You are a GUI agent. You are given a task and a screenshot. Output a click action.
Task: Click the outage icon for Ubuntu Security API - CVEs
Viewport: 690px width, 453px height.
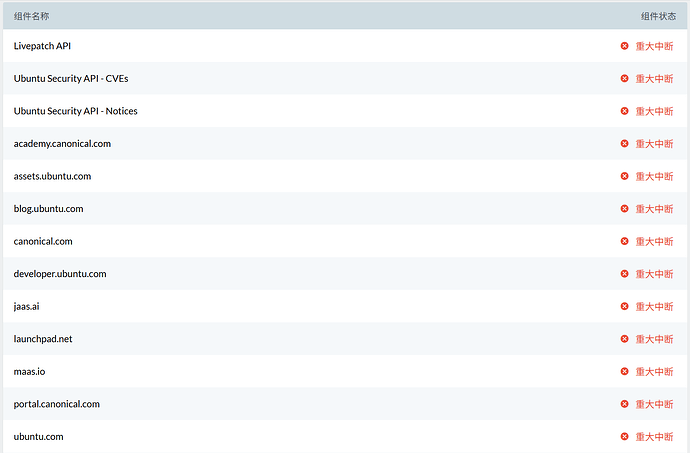tap(624, 78)
